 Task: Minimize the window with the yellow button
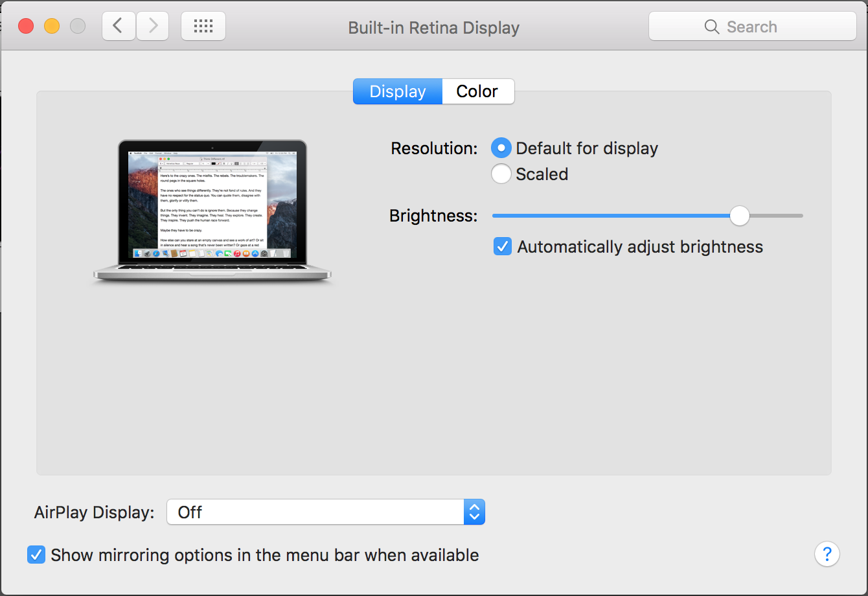pyautogui.click(x=52, y=27)
